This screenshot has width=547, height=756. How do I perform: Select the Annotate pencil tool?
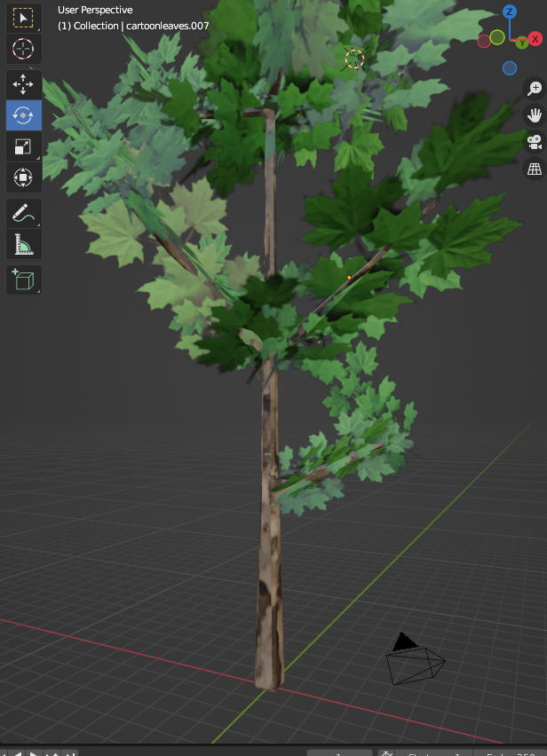(x=23, y=213)
